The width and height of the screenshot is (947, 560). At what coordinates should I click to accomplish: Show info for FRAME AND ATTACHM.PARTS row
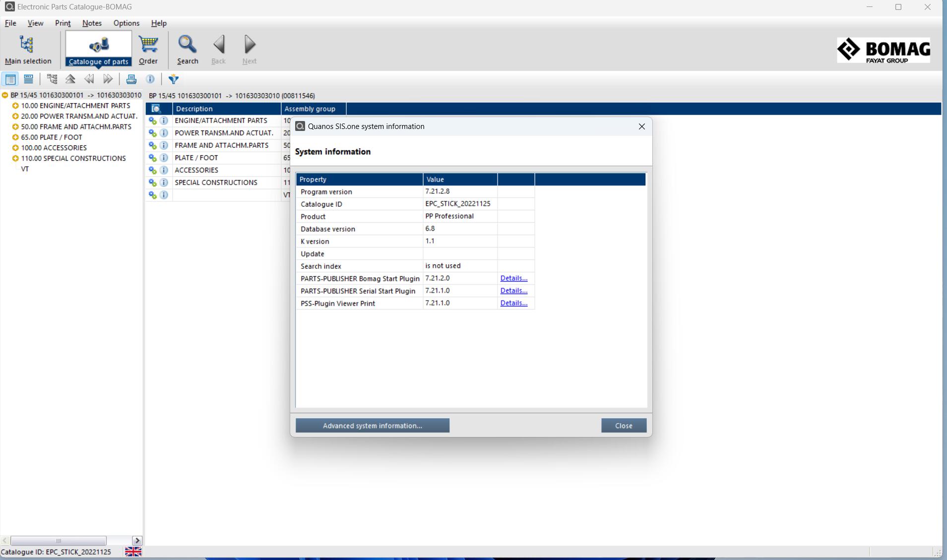point(164,145)
